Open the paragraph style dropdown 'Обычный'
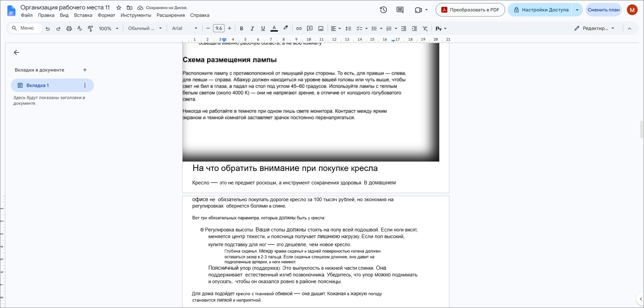This screenshot has height=308, width=644. click(145, 29)
